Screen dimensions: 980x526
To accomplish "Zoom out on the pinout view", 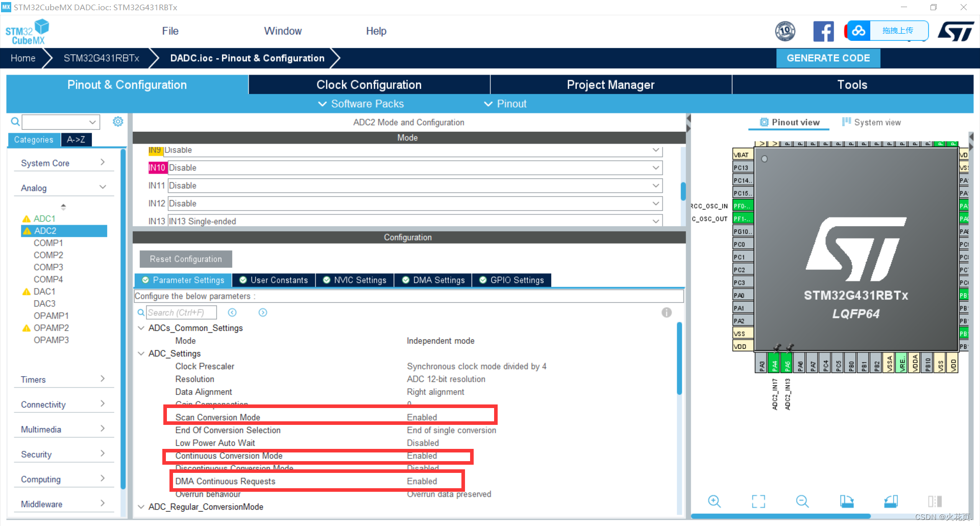I will (x=802, y=501).
